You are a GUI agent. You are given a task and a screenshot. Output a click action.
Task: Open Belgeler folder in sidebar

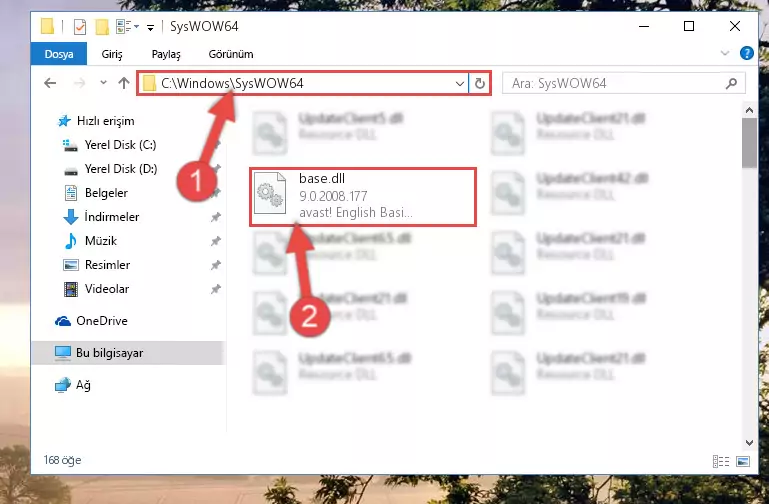[x=106, y=193]
